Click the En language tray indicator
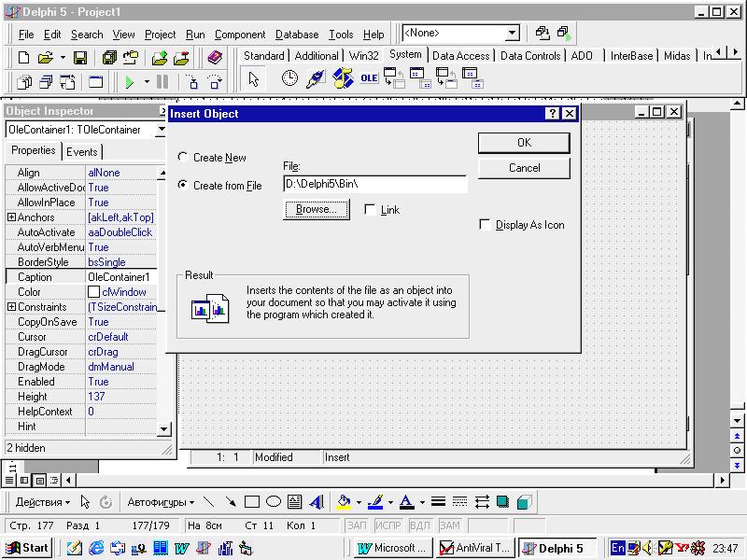The width and height of the screenshot is (747, 560). (x=617, y=548)
